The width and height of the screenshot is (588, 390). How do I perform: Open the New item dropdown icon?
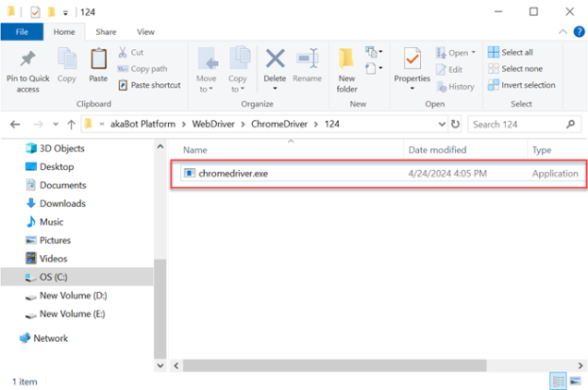pos(374,52)
